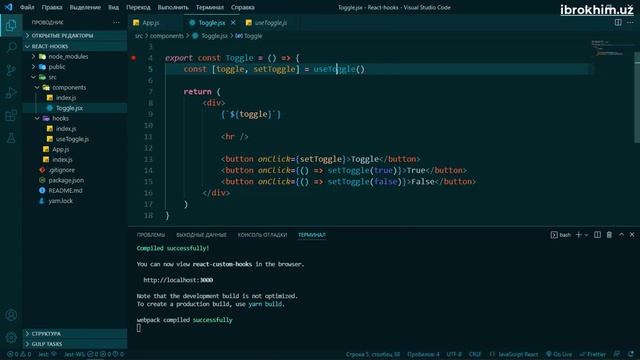Switch to the Проблемы panel tab
This screenshot has height=360, width=640.
pos(151,235)
